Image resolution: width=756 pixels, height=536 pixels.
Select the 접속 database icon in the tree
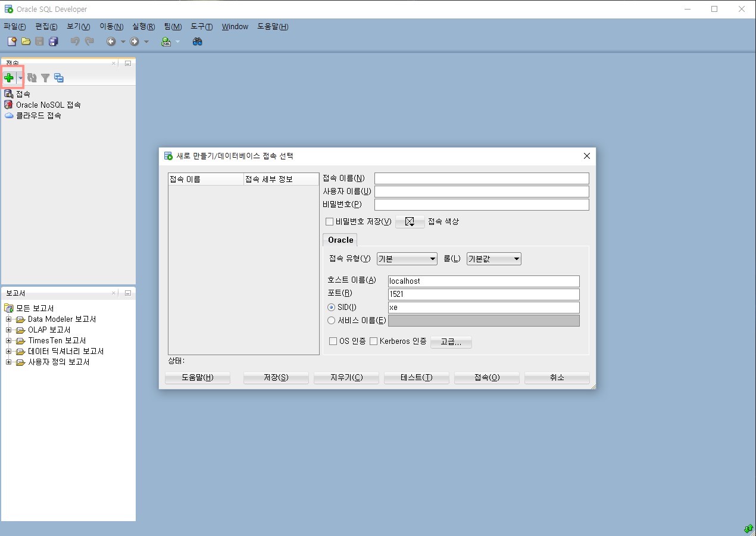pos(8,94)
